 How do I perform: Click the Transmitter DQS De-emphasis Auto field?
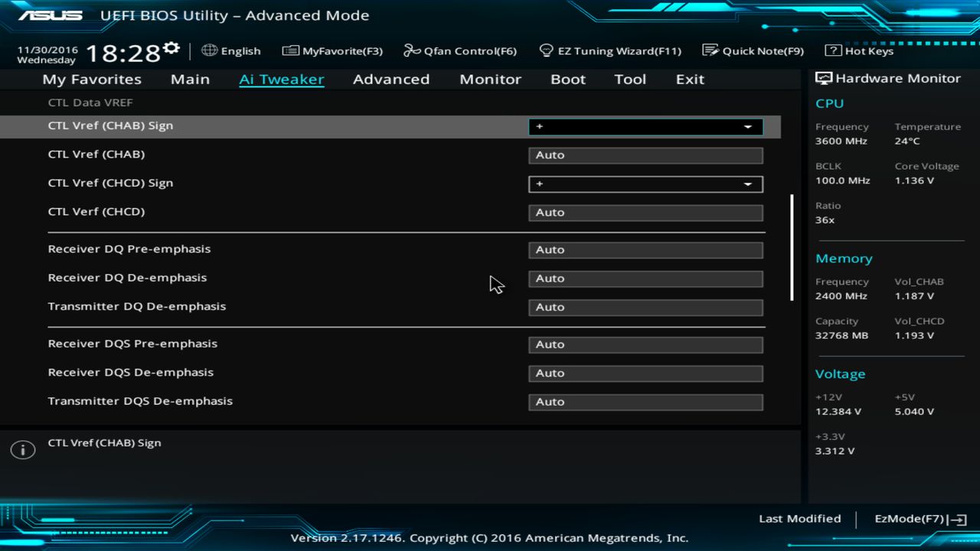click(x=645, y=401)
